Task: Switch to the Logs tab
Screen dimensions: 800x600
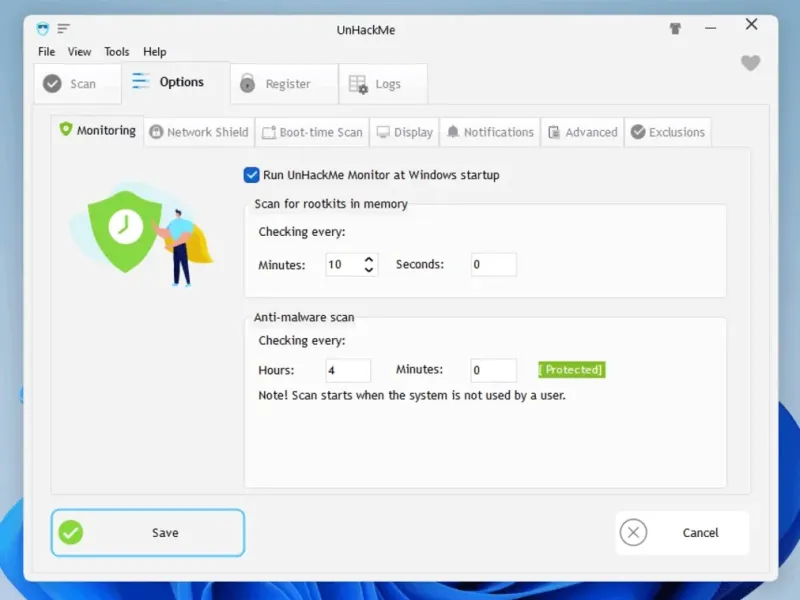Action: coord(383,84)
